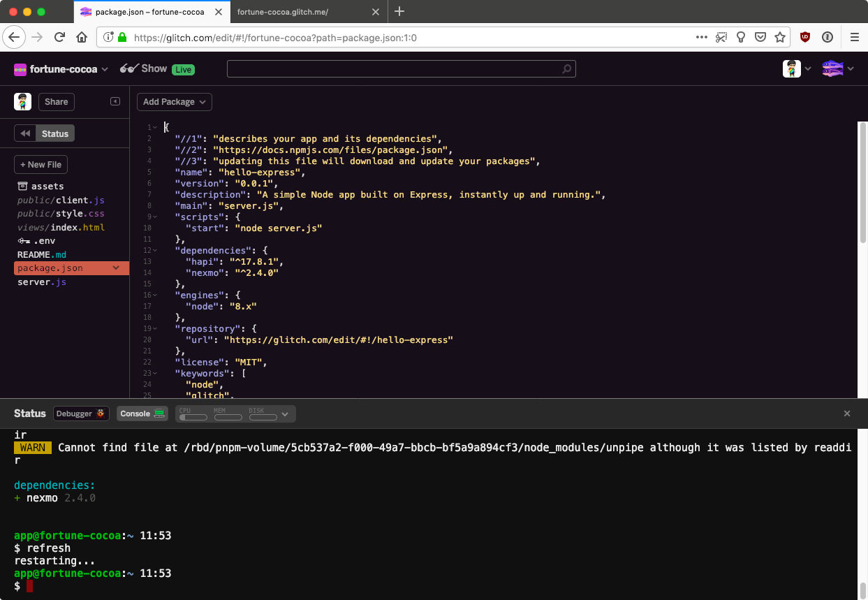Click the Show button
The height and width of the screenshot is (600, 868).
(143, 68)
